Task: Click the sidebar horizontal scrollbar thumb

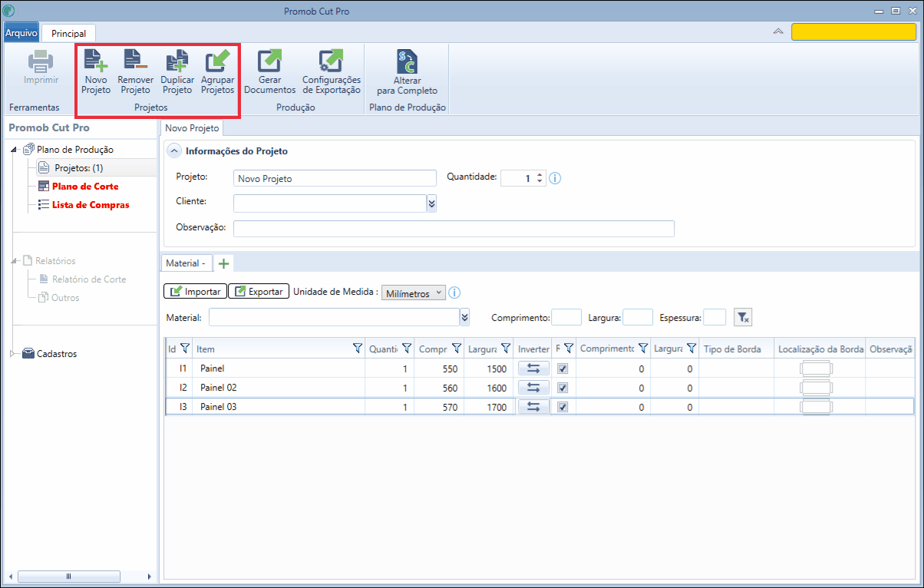Action: (x=68, y=576)
